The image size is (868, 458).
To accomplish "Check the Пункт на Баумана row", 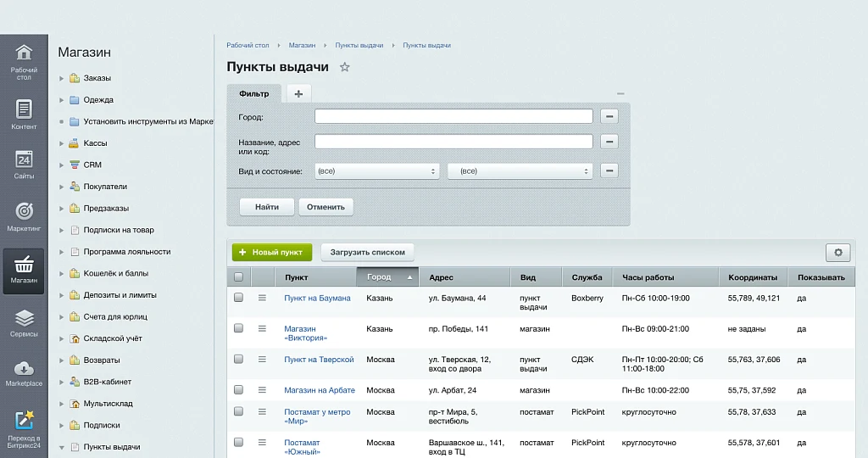I will click(x=238, y=298).
